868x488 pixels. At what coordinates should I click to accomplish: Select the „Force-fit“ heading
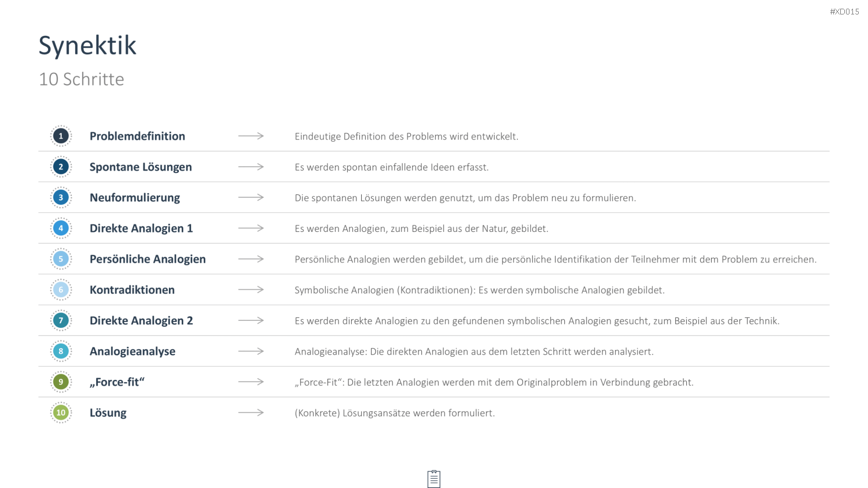click(117, 382)
